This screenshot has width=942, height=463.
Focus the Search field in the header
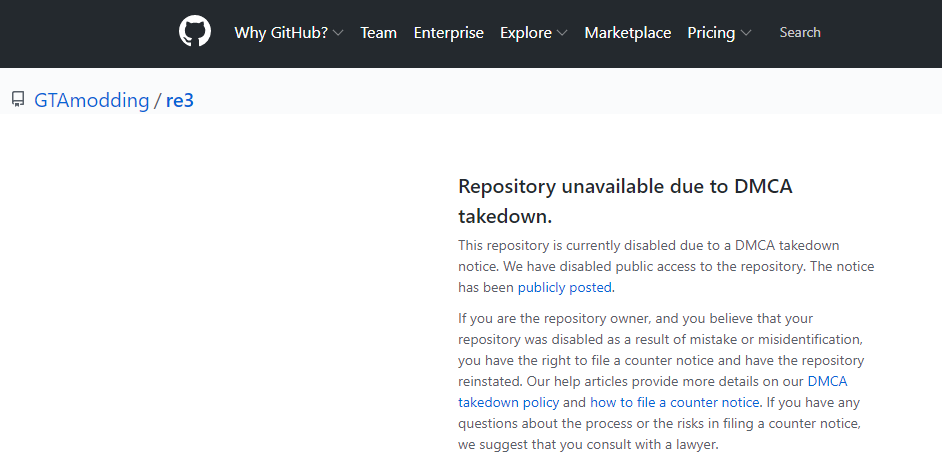(x=800, y=32)
